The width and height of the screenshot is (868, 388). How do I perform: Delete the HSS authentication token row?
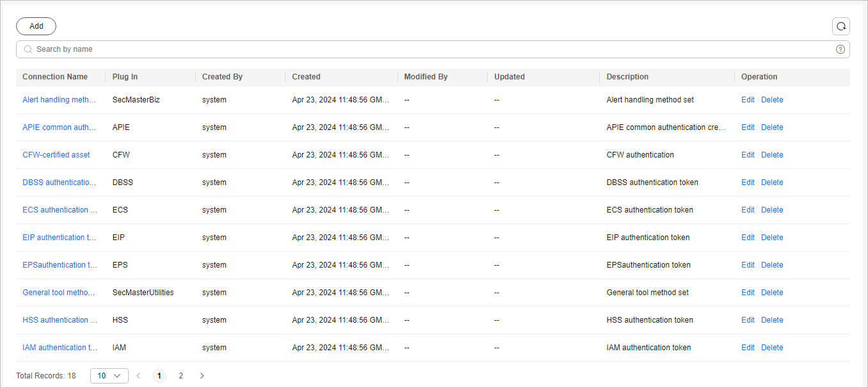click(772, 320)
